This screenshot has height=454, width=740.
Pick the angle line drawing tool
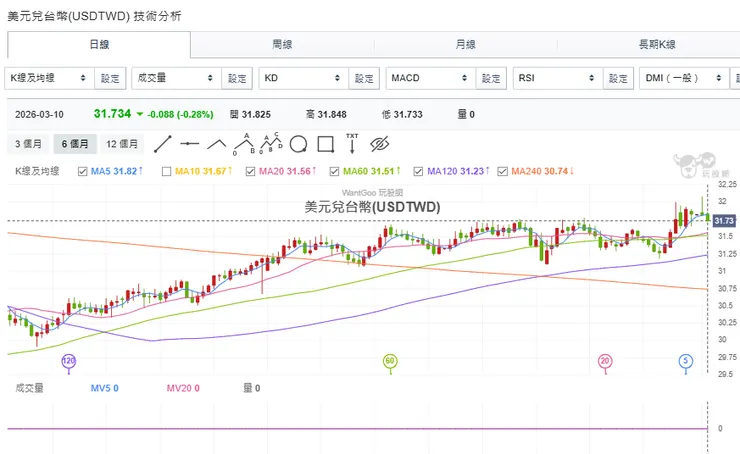pos(217,143)
